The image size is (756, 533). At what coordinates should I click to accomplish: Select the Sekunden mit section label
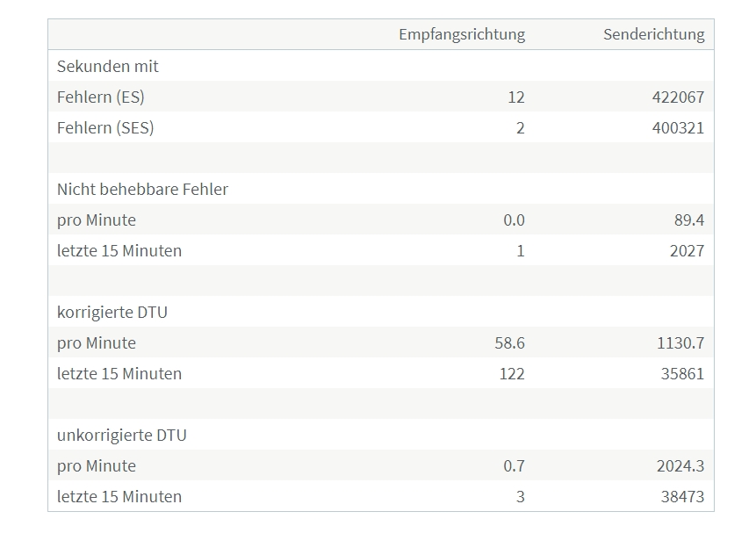click(x=108, y=66)
